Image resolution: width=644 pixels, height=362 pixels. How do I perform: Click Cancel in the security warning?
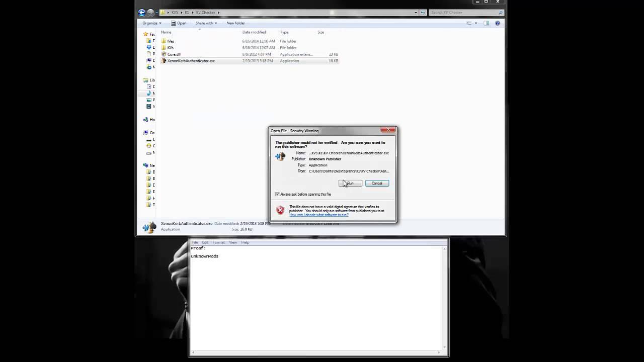[377, 183]
